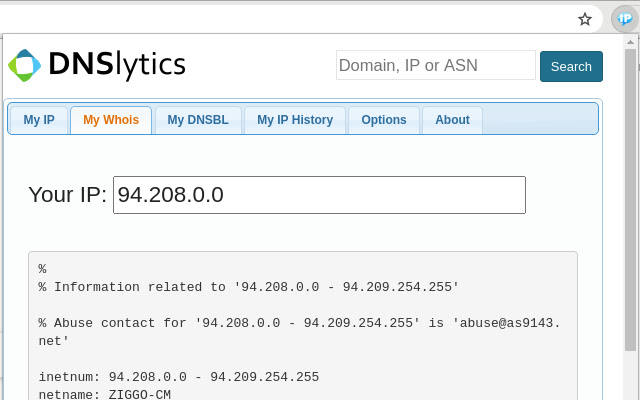The image size is (640, 400).
Task: Switch to the My IP tab
Action: (39, 120)
